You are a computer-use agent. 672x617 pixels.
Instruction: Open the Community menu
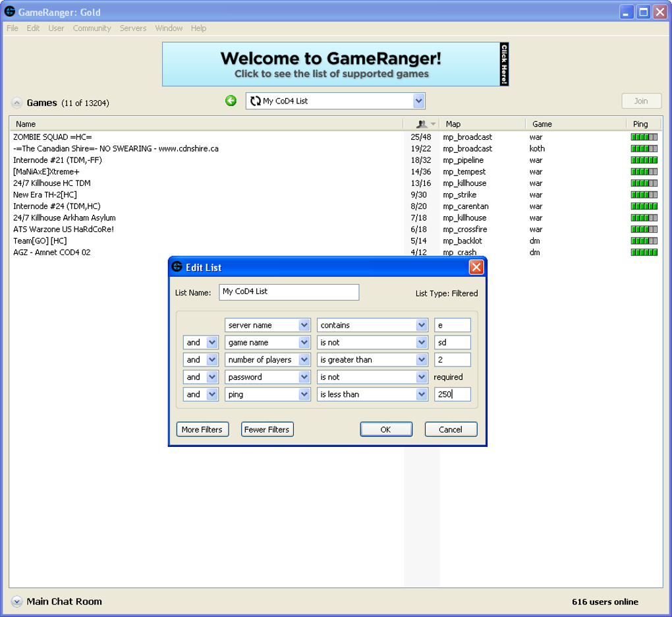point(92,28)
